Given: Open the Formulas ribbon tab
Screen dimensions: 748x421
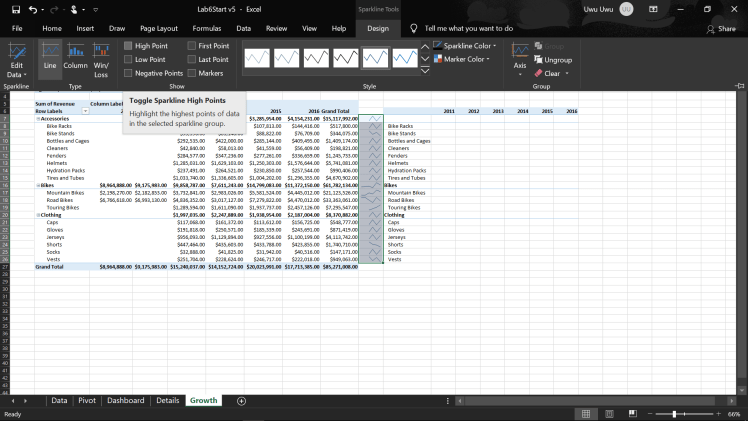Looking at the screenshot, I should tap(206, 29).
